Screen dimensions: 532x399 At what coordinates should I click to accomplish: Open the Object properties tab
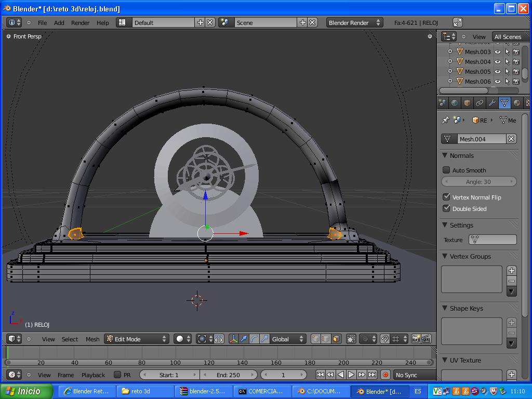point(467,102)
